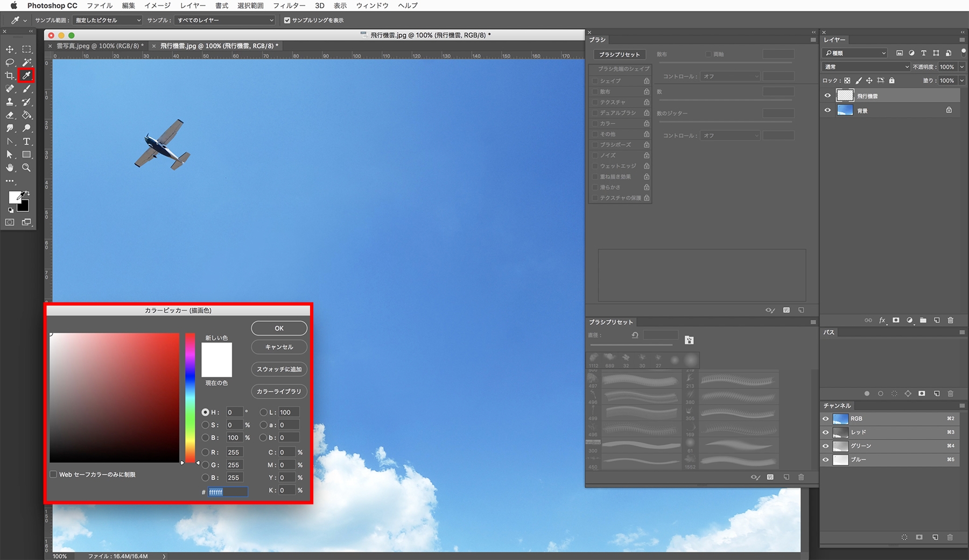
Task: Select the Hand tool
Action: (x=10, y=168)
